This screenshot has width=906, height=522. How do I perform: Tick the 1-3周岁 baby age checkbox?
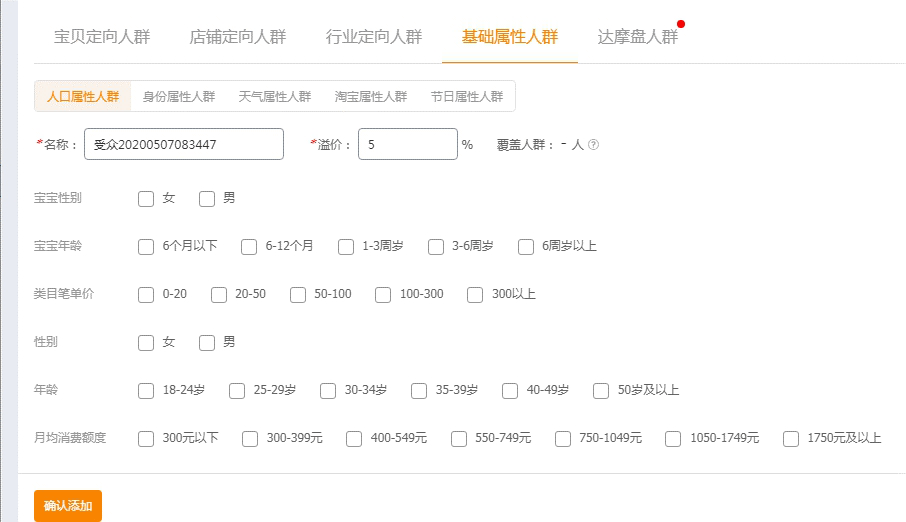tap(346, 247)
